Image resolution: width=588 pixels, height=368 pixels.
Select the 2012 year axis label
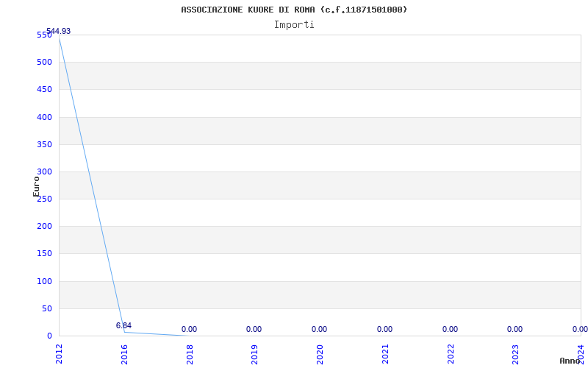[60, 354]
